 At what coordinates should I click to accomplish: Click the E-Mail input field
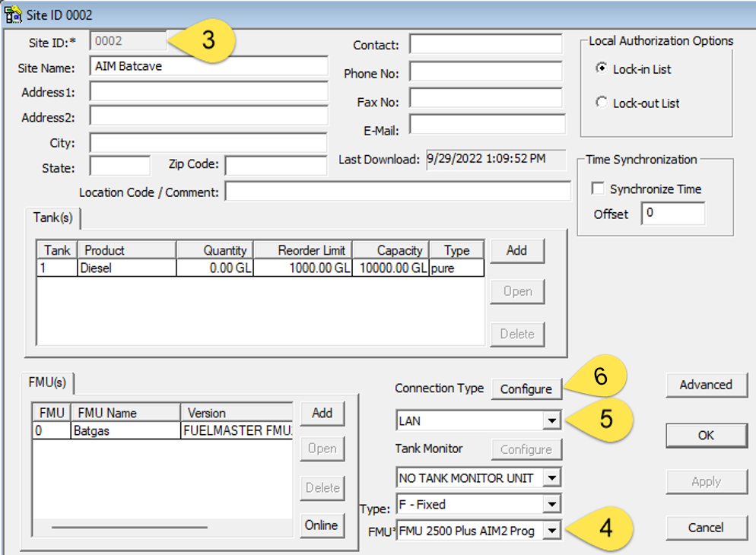488,125
